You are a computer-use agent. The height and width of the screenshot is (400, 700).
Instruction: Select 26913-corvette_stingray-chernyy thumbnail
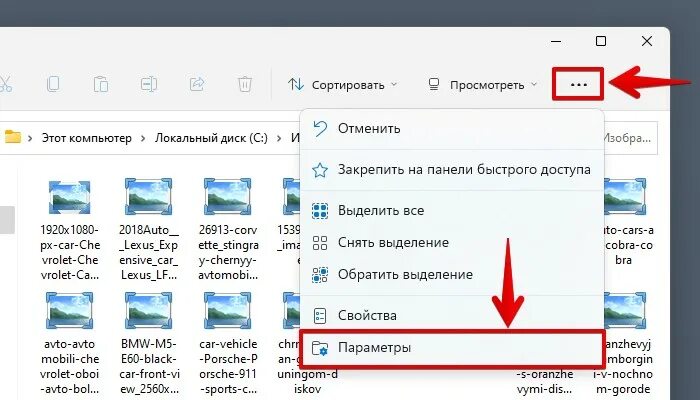click(x=227, y=197)
